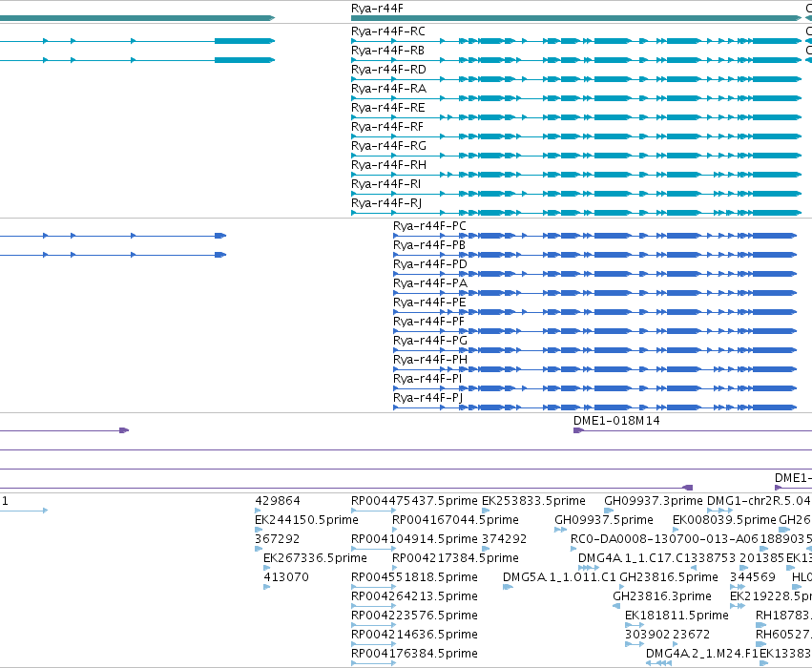Select protein Rya-r44F-PH
This screenshot has width=812, height=668.
click(429, 361)
